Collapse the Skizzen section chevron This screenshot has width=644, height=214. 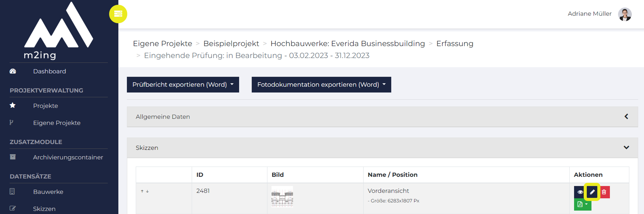point(626,148)
